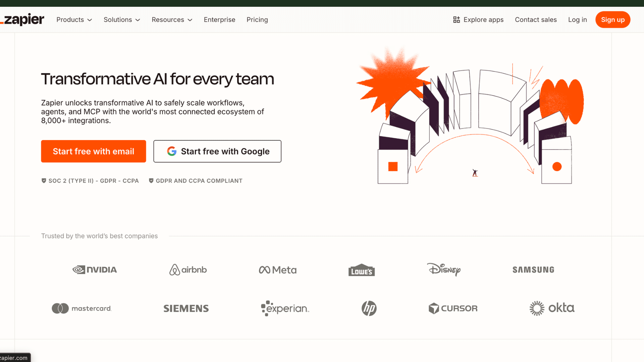Click the grid icon next to Explore apps
Image resolution: width=644 pixels, height=362 pixels.
456,19
